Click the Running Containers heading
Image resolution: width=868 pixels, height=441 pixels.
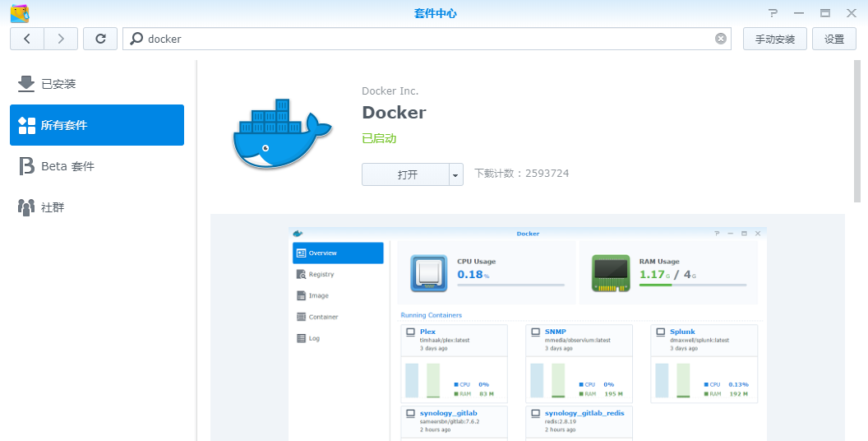(432, 315)
